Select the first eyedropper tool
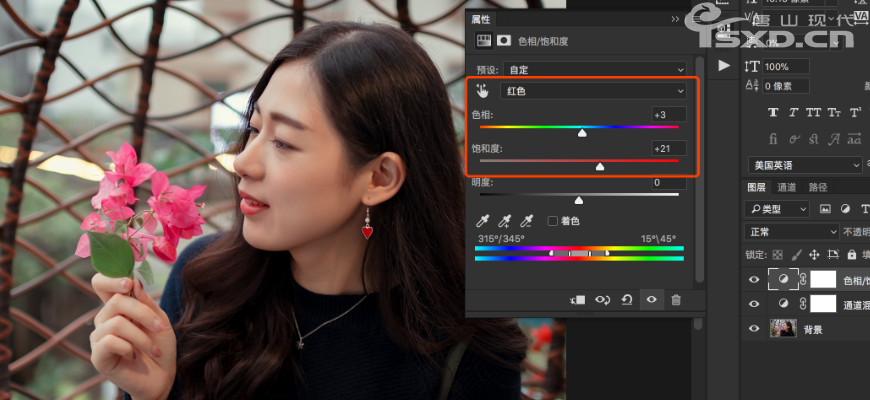This screenshot has width=870, height=400. coord(483,221)
